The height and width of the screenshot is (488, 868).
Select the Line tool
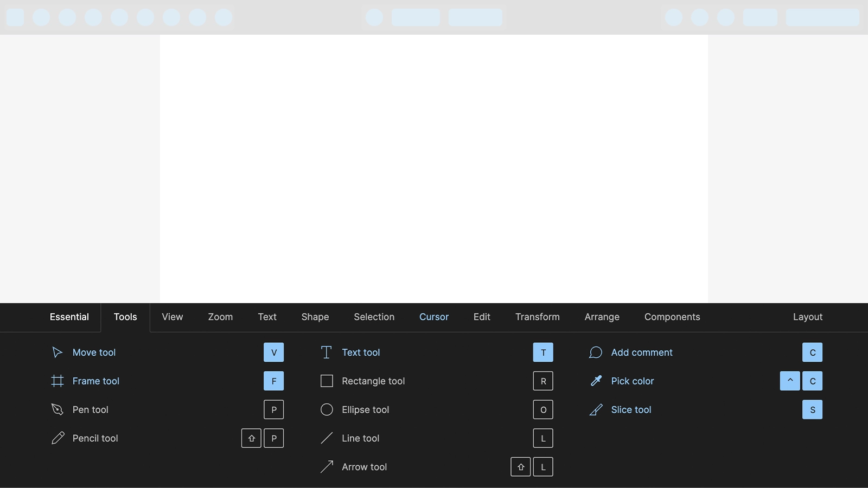(x=360, y=438)
